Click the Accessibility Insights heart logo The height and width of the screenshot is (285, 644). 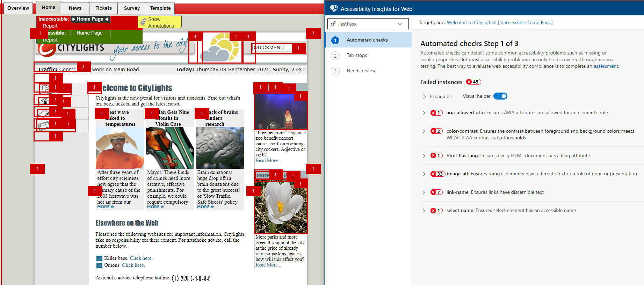[x=334, y=9]
